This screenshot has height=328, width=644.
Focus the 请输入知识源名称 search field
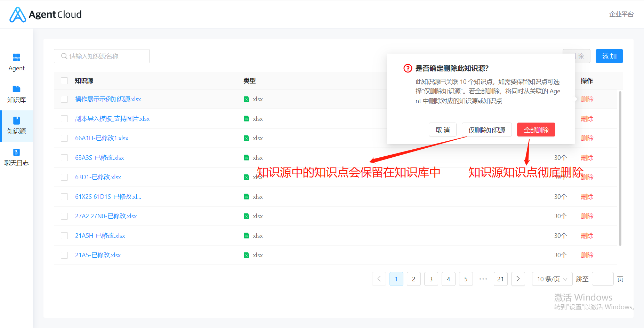point(102,56)
